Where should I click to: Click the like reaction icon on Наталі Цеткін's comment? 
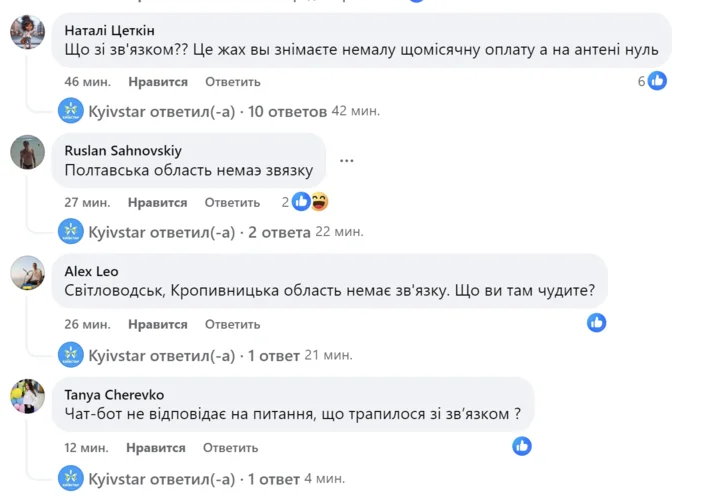(657, 81)
